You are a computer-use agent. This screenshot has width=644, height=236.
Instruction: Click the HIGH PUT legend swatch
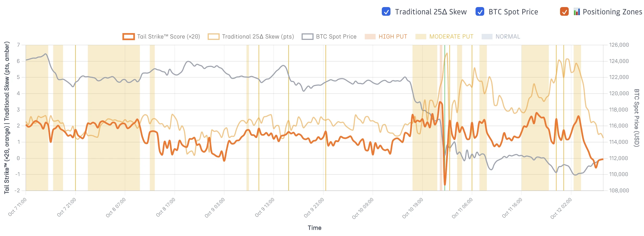click(370, 37)
